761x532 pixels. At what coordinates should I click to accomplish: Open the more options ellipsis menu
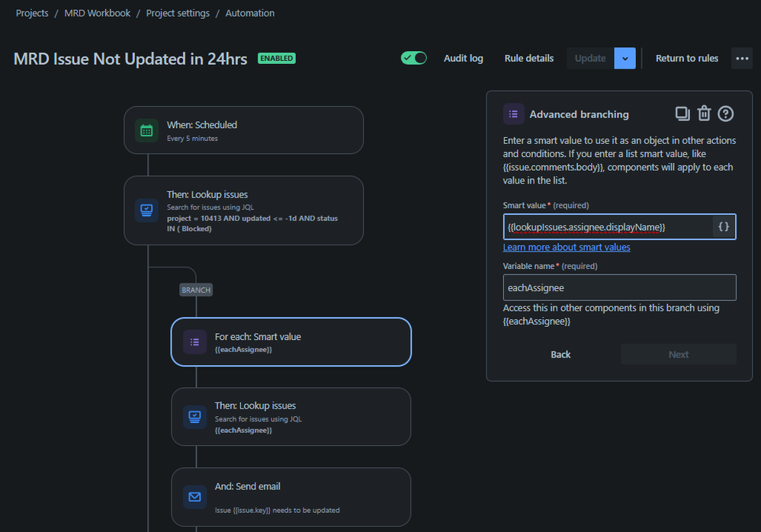pyautogui.click(x=741, y=57)
